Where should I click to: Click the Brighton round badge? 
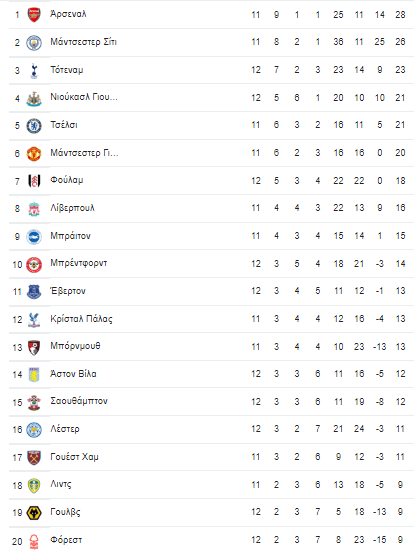pyautogui.click(x=34, y=236)
